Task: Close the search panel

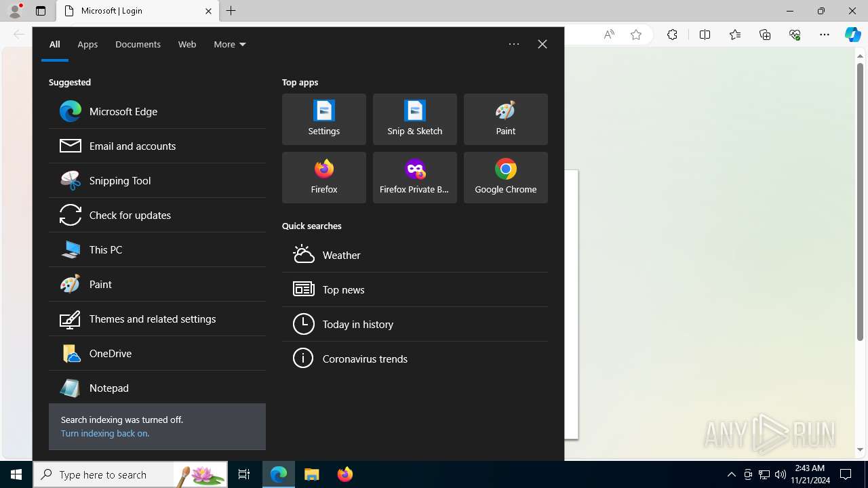Action: point(542,44)
